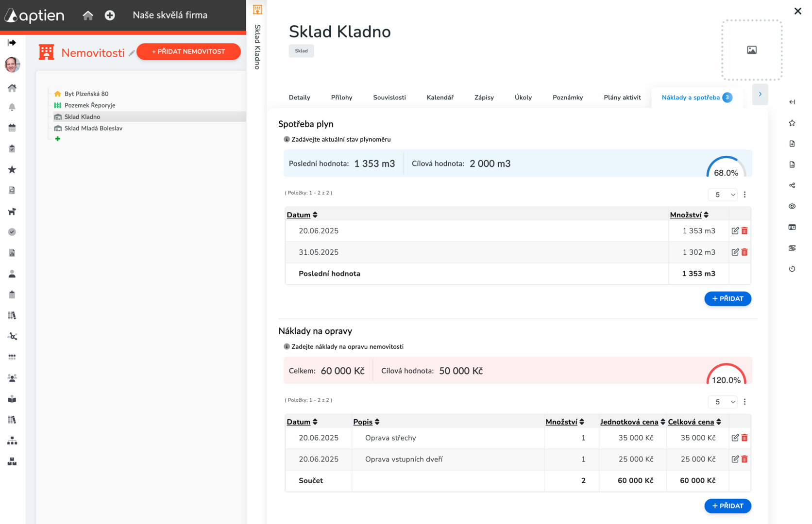The height and width of the screenshot is (524, 812).
Task: Add a new repair cost entry
Action: (727, 506)
